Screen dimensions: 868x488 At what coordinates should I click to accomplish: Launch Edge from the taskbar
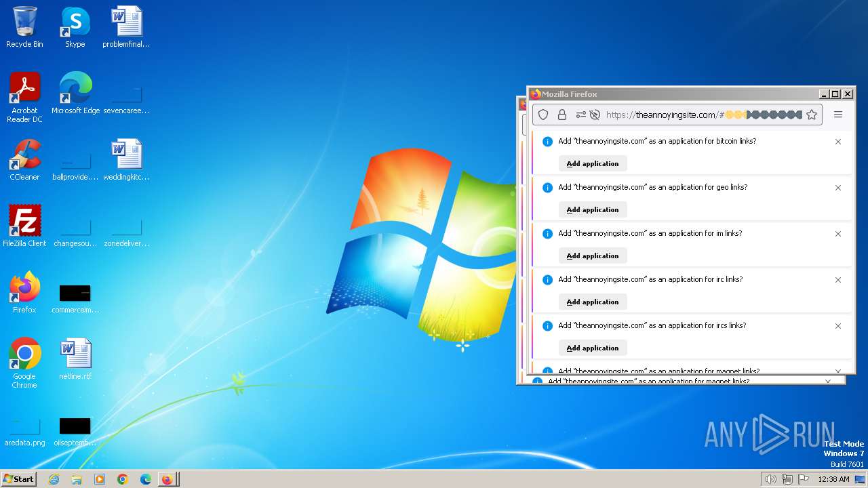pyautogui.click(x=146, y=479)
